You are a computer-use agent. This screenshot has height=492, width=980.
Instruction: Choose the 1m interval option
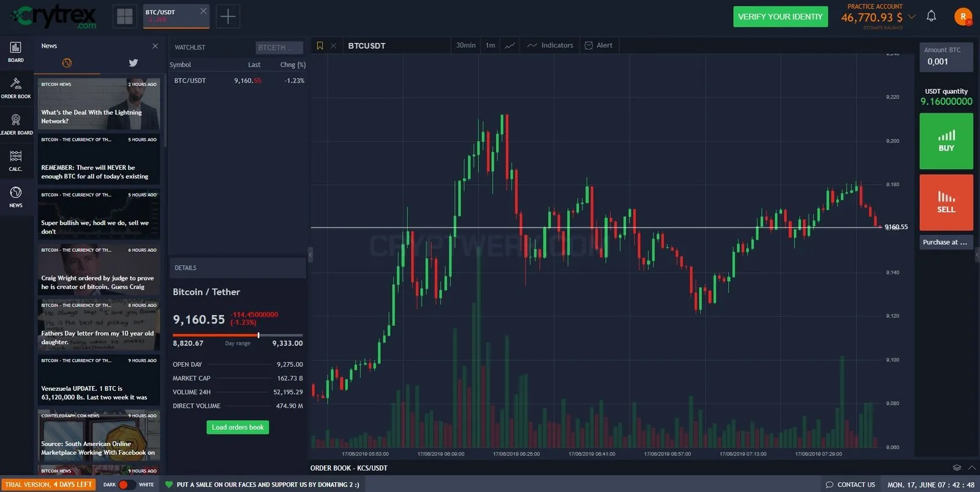[x=490, y=45]
